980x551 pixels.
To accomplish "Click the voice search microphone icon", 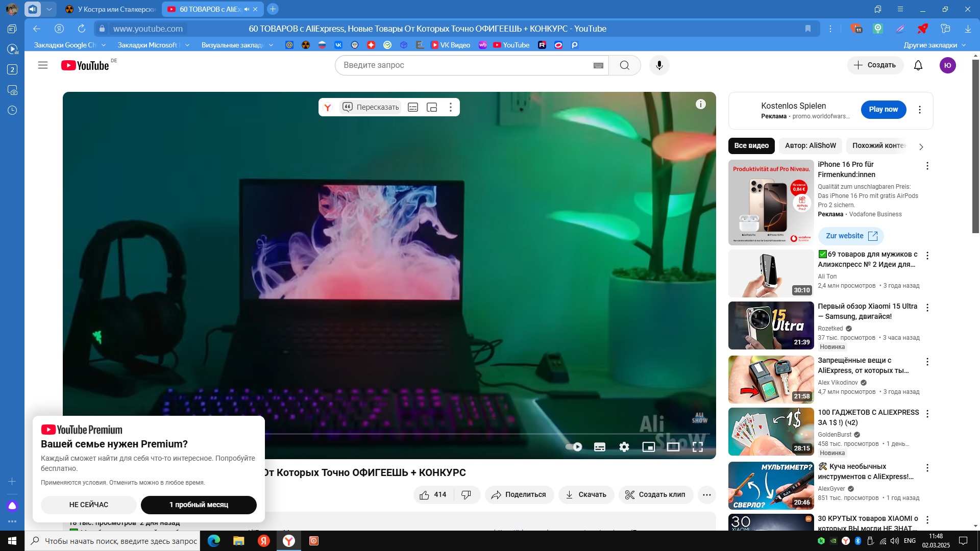I will 659,65.
